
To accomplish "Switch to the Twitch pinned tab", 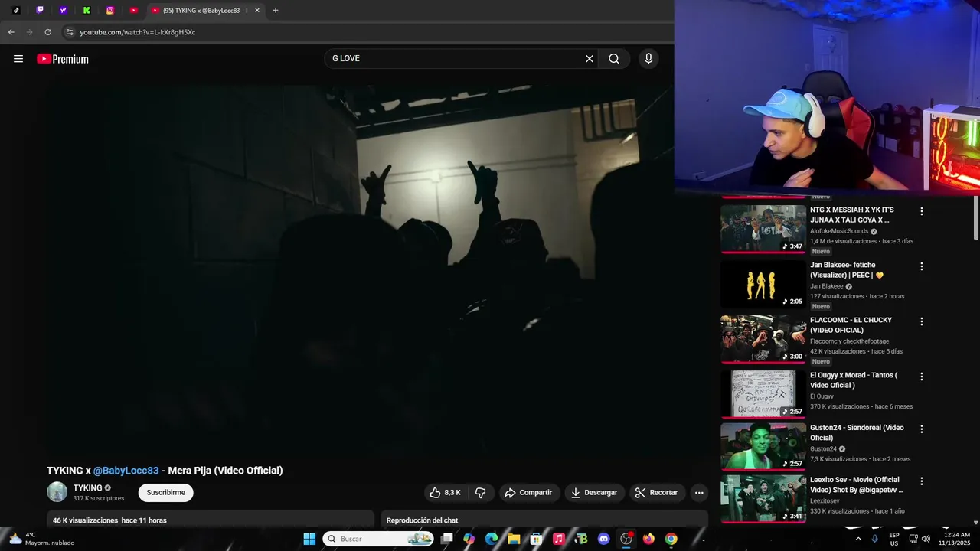I will [x=40, y=11].
